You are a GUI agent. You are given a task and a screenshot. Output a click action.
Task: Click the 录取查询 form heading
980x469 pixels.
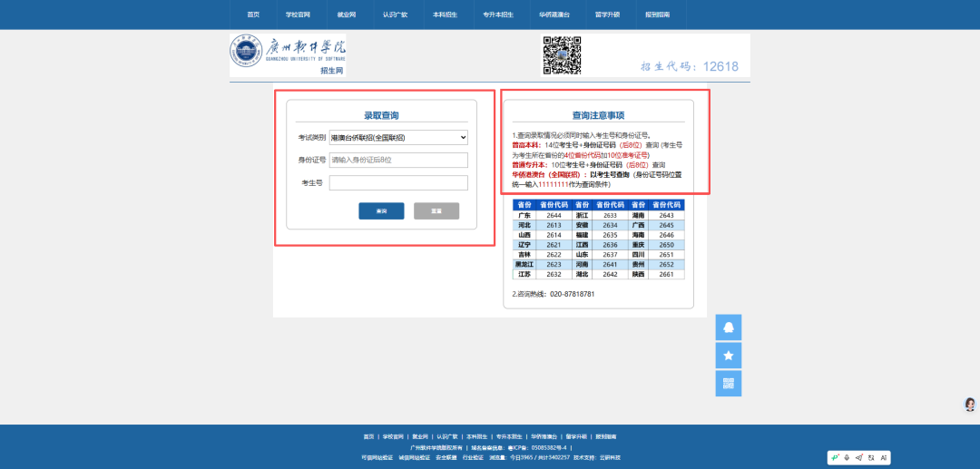[x=381, y=115]
